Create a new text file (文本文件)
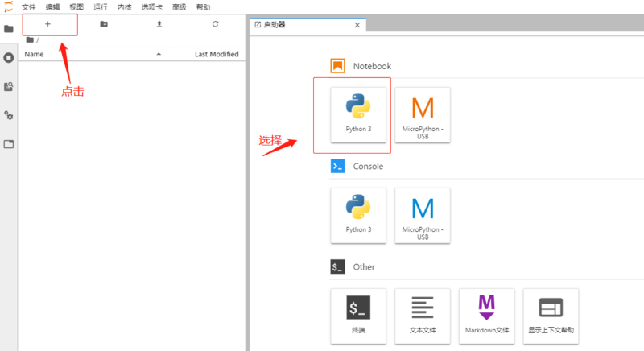This screenshot has width=644, height=351. click(x=422, y=315)
